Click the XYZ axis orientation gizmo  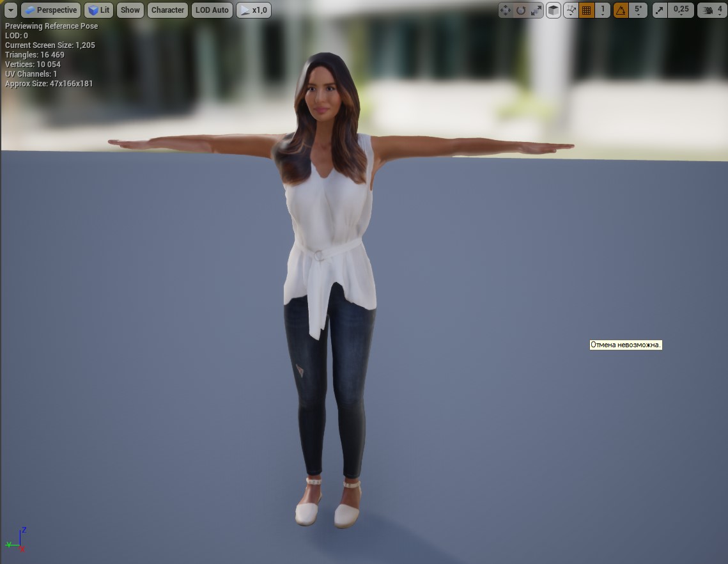pyautogui.click(x=16, y=540)
